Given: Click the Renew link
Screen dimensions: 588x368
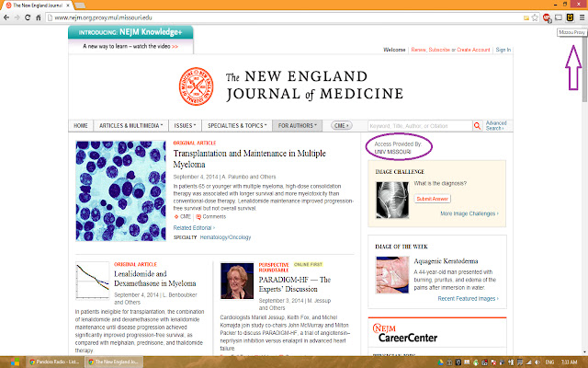Looking at the screenshot, I should coord(419,50).
